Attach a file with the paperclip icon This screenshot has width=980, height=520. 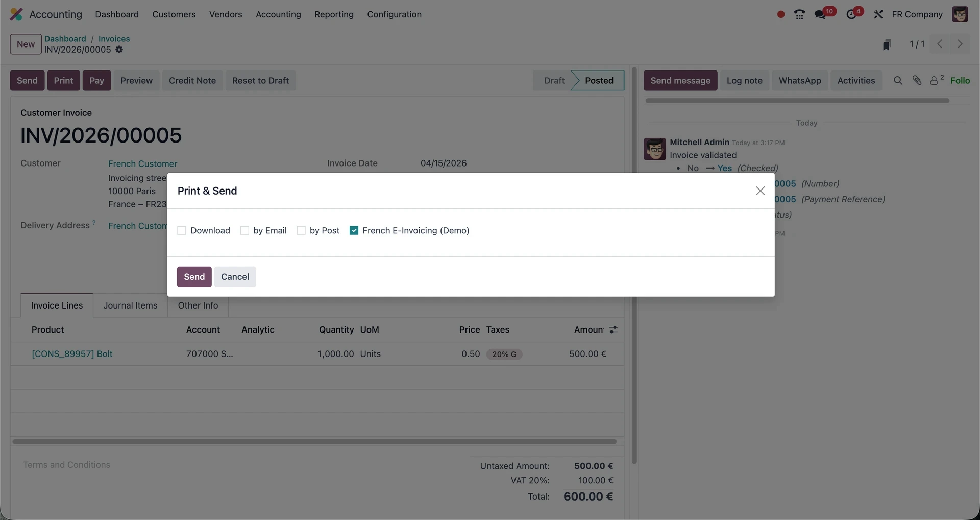(917, 80)
